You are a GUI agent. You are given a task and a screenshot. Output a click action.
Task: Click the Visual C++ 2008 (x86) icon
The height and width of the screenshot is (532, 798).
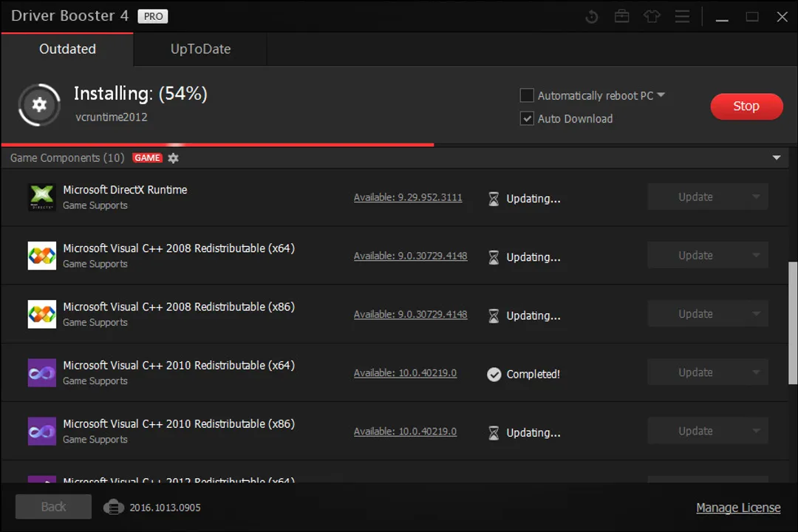tap(41, 314)
